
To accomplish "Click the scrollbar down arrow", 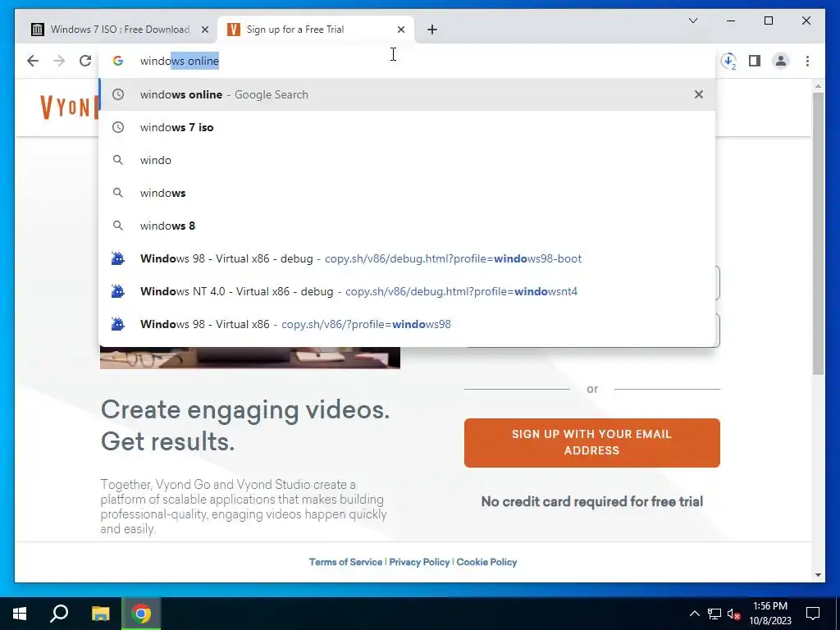I will [x=818, y=575].
